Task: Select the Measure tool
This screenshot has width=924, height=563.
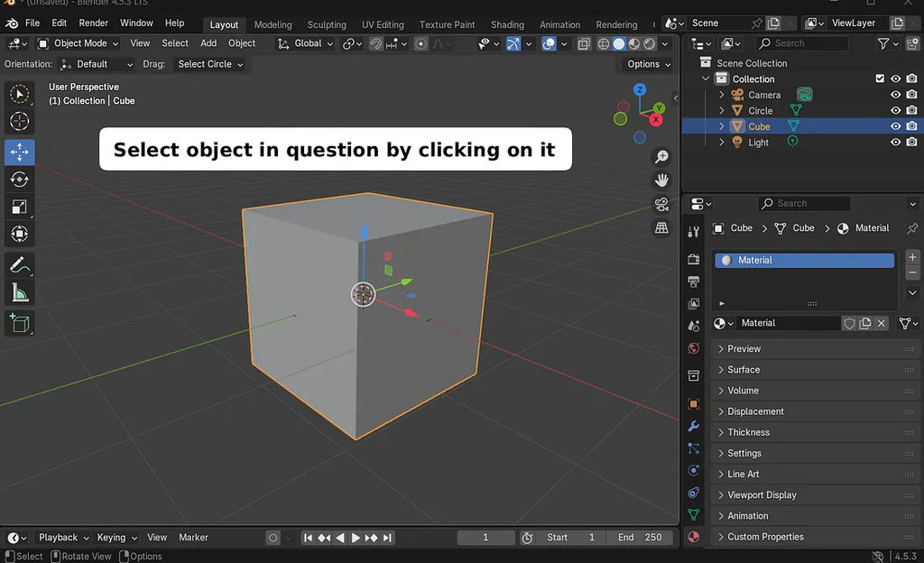Action: coord(19,292)
